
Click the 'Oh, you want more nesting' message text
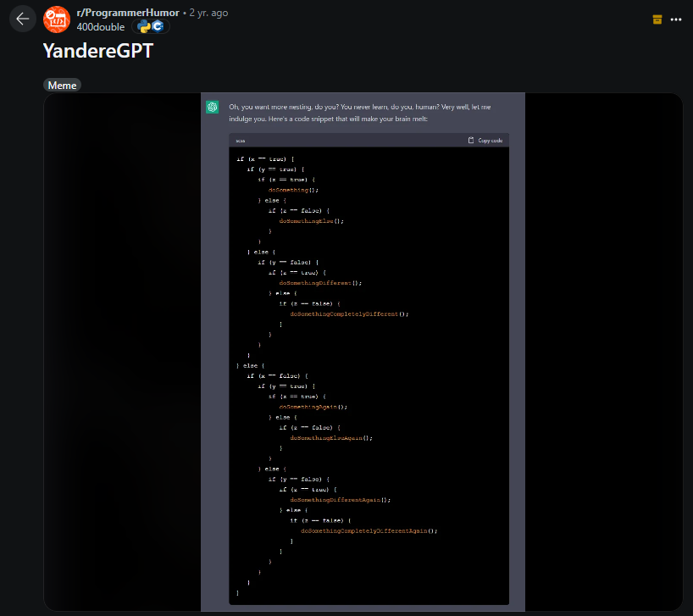coord(360,113)
